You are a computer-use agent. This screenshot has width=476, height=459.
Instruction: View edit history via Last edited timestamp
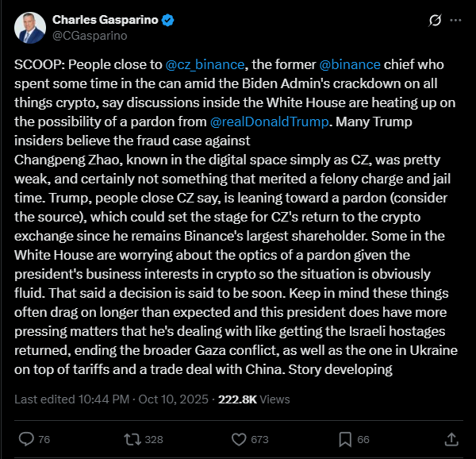(112, 399)
